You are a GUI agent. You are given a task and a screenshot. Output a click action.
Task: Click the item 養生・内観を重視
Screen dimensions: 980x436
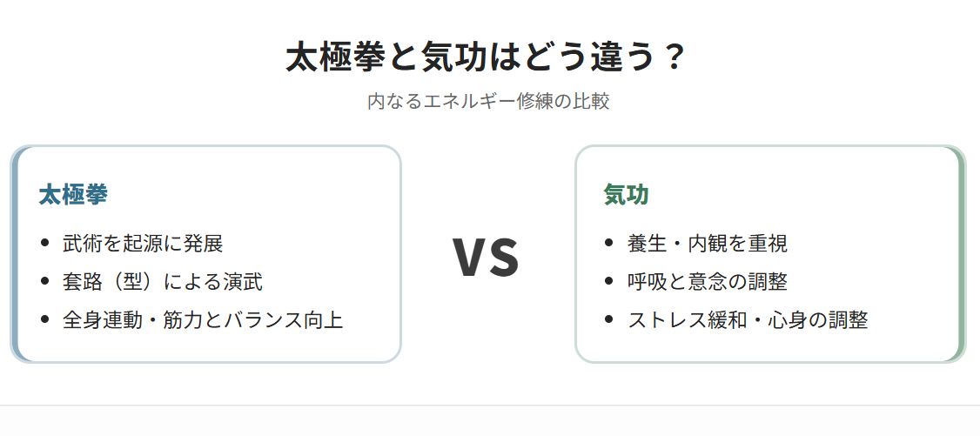point(707,244)
